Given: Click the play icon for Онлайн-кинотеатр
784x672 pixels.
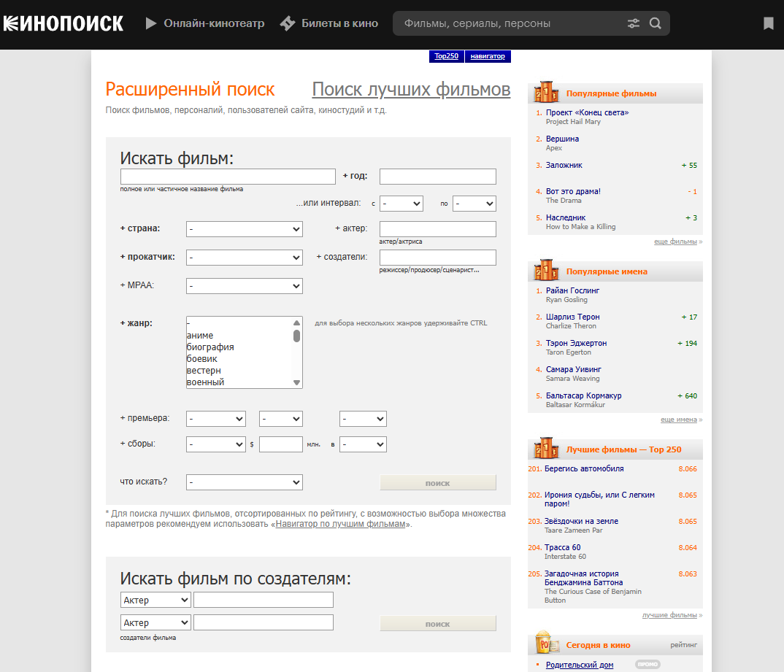Looking at the screenshot, I should [151, 23].
